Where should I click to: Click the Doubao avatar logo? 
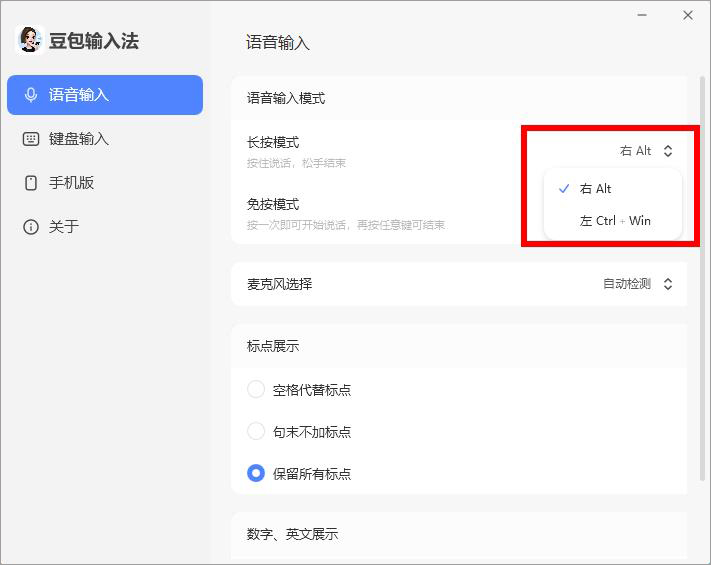pos(30,40)
